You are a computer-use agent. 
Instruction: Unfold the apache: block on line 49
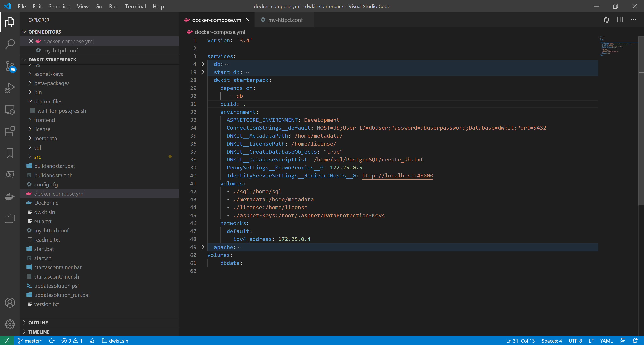pos(203,247)
